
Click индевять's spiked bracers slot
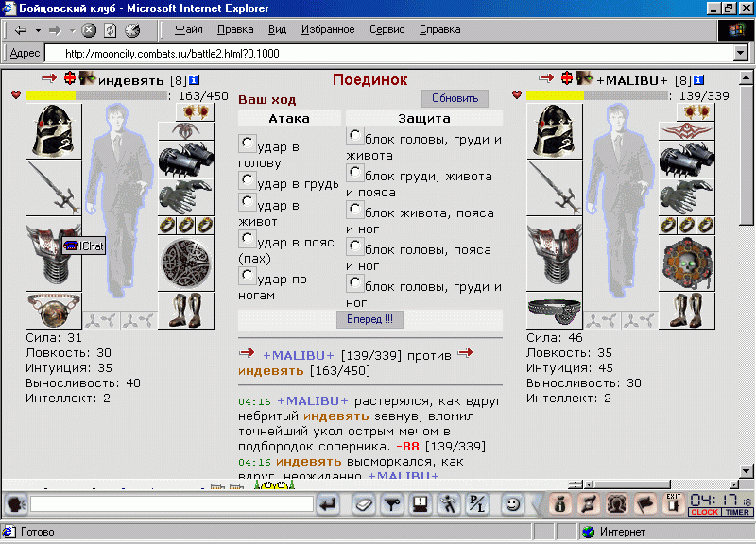(186, 160)
